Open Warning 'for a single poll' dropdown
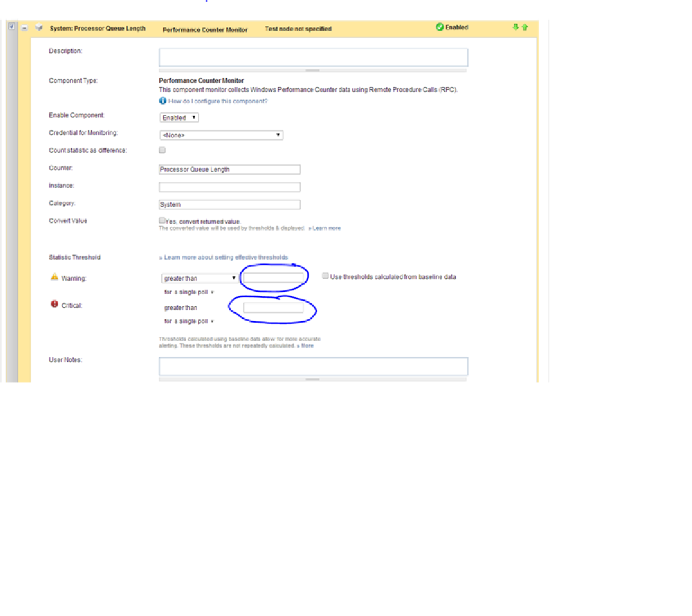Image resolution: width=692 pixels, height=616 pixels. [189, 292]
